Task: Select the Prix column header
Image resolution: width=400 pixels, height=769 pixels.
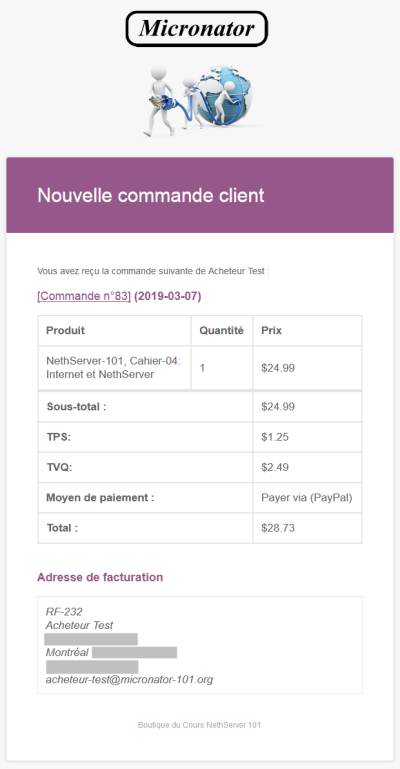Action: click(x=272, y=331)
